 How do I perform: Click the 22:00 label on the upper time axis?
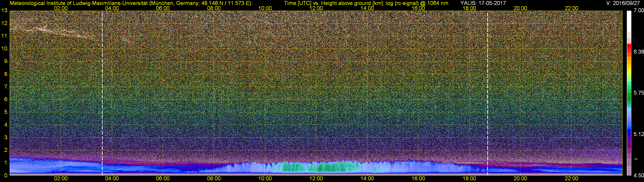pyautogui.click(x=571, y=8)
